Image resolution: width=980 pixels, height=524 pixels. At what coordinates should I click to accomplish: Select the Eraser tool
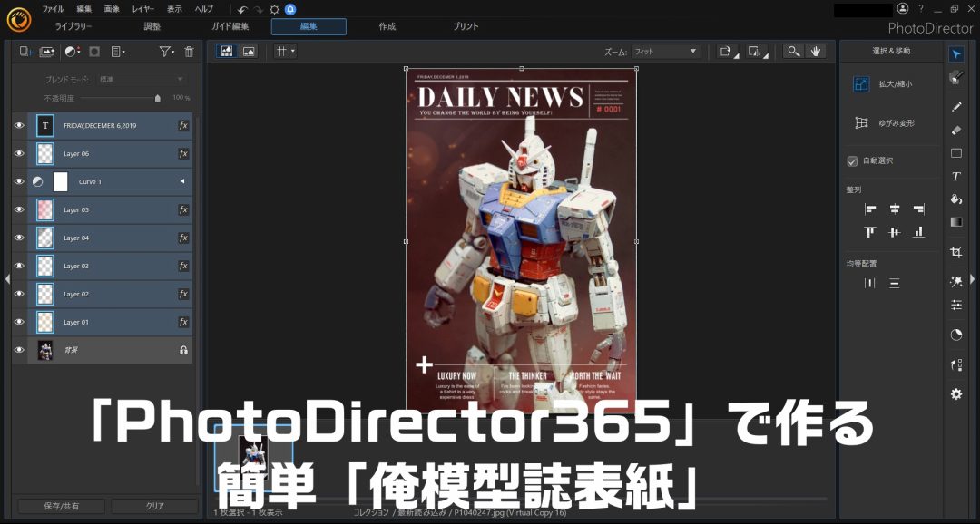[955, 130]
